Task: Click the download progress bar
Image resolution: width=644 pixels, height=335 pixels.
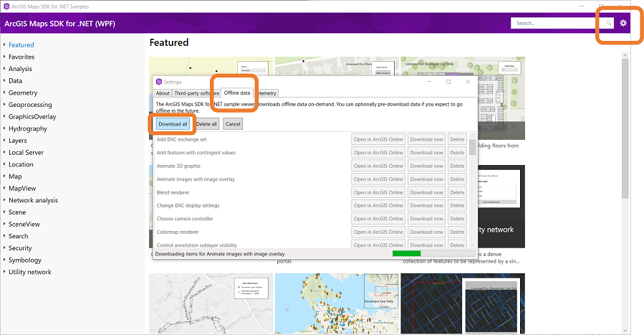Action: [433, 254]
